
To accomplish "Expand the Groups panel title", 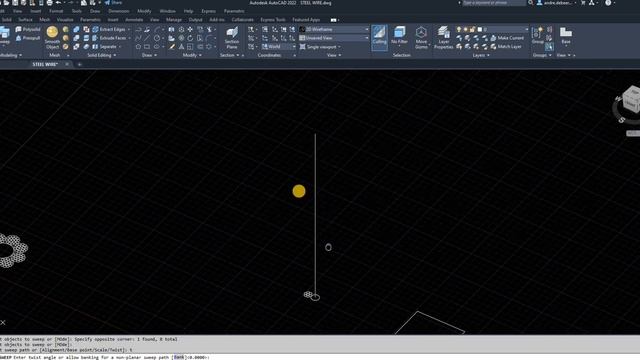I will click(542, 55).
